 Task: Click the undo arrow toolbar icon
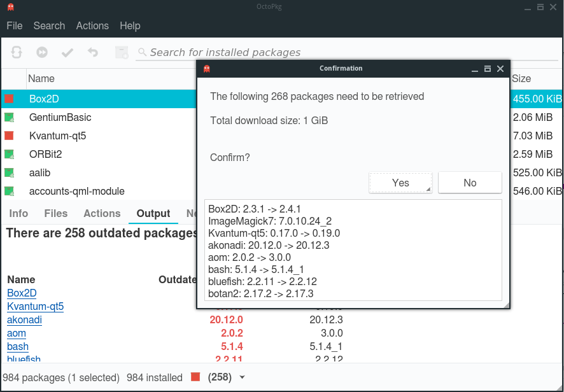(x=93, y=53)
